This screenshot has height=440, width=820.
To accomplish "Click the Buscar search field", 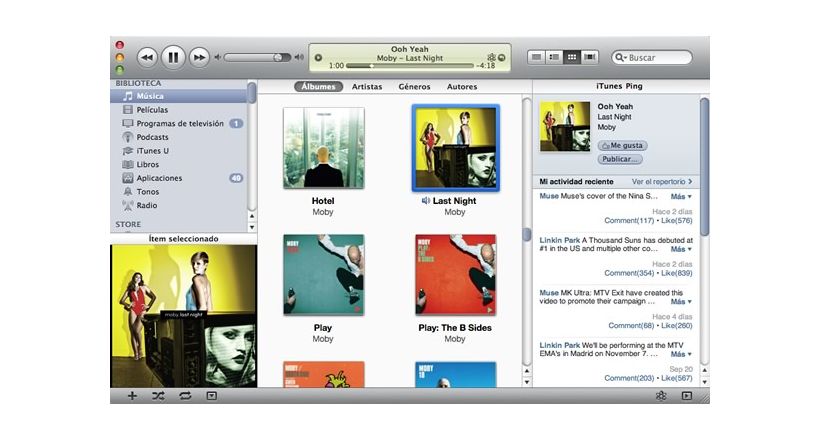I will (x=652, y=58).
